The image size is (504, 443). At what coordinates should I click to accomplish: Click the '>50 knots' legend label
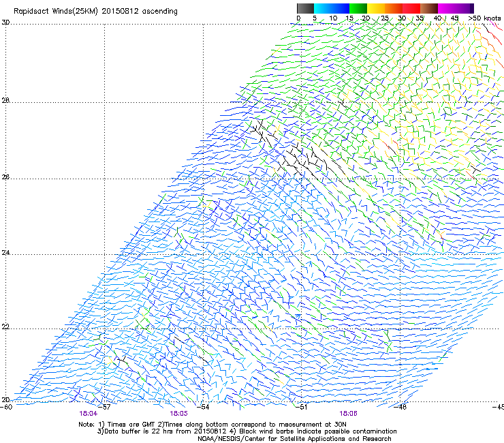click(484, 18)
